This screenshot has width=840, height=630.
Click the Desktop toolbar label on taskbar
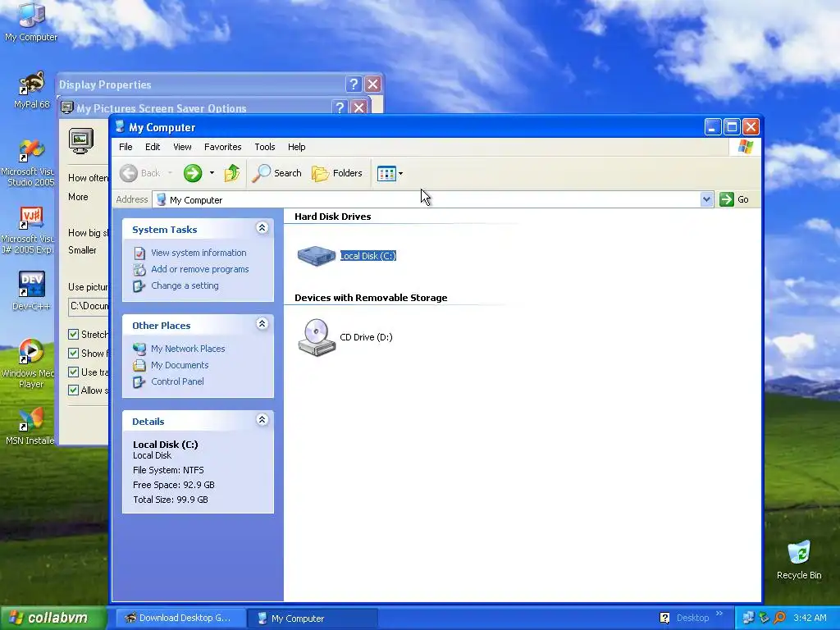click(692, 618)
